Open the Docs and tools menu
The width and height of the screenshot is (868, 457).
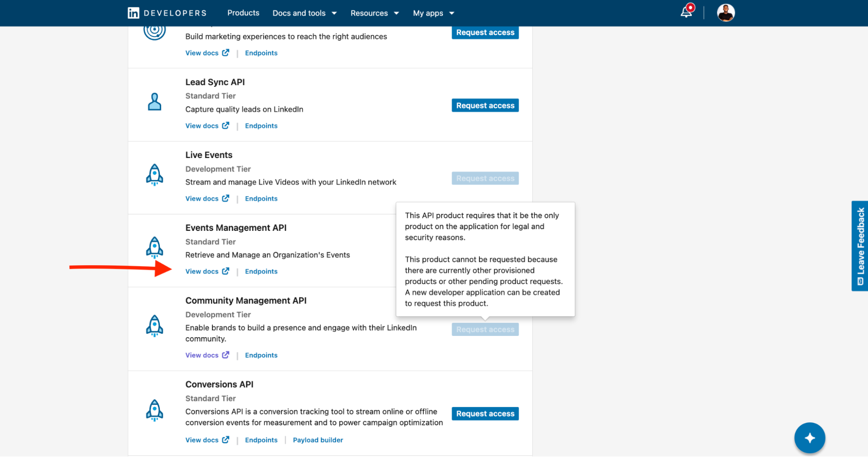point(304,13)
